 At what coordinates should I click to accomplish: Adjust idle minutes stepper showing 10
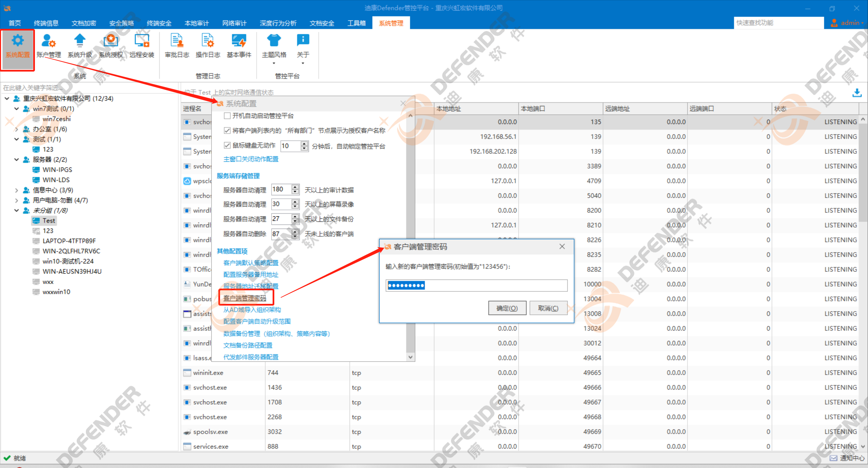(304, 146)
